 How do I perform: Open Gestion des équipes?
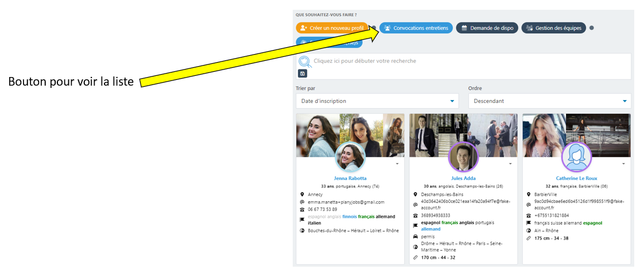[553, 28]
